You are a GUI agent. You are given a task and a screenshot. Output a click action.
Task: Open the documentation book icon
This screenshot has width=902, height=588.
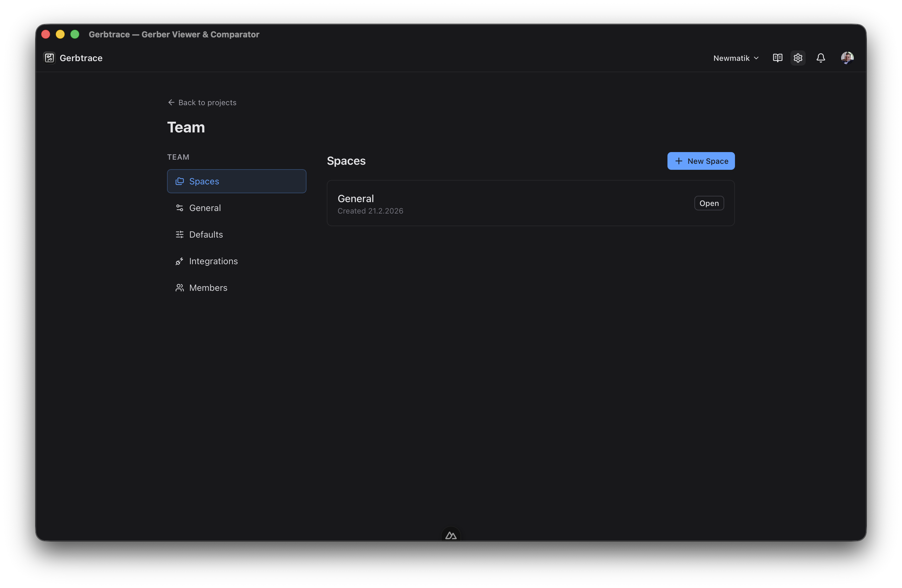coord(777,58)
